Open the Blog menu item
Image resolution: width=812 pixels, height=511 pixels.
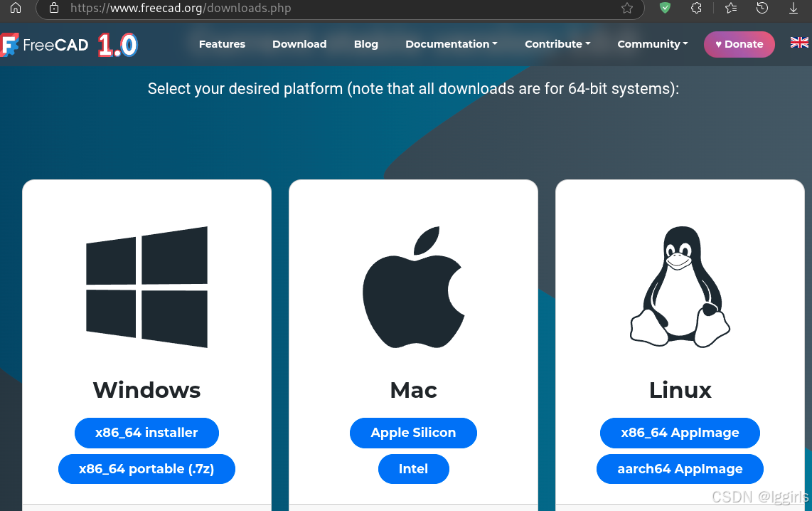[365, 44]
